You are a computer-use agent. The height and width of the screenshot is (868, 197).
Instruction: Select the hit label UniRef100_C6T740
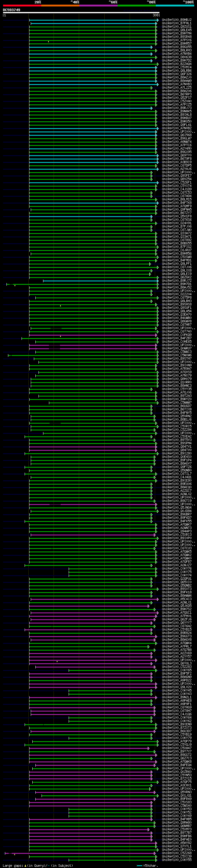[x=177, y=332]
